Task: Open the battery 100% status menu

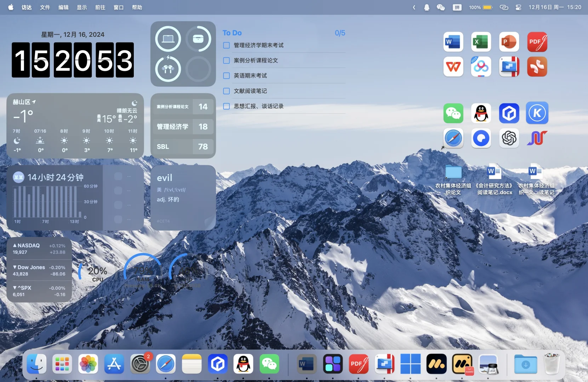Action: tap(481, 7)
